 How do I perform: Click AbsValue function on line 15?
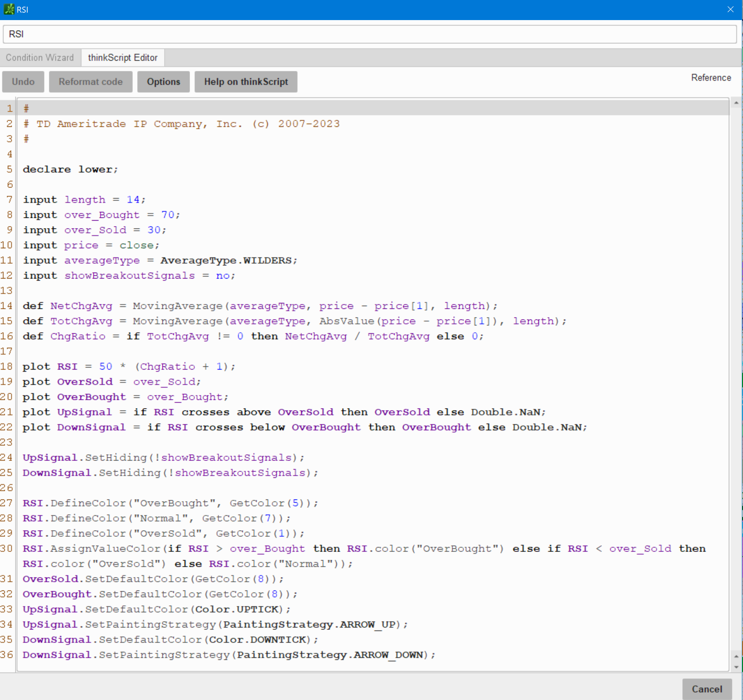point(346,321)
